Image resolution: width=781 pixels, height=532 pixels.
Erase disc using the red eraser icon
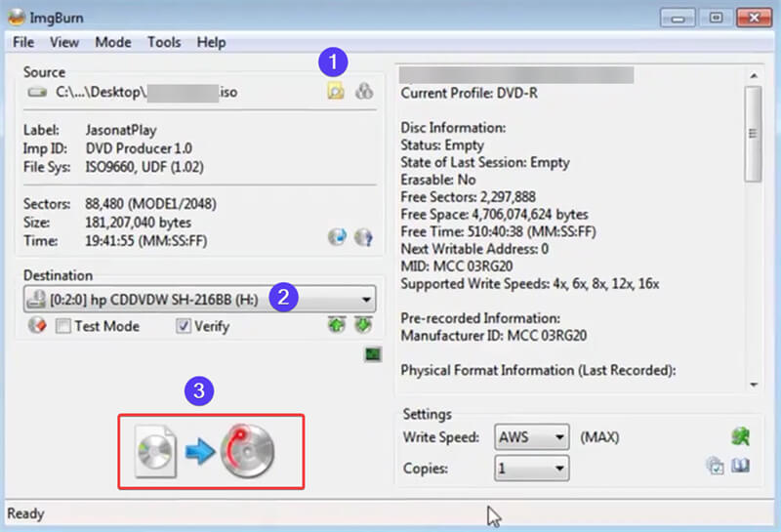pyautogui.click(x=37, y=325)
